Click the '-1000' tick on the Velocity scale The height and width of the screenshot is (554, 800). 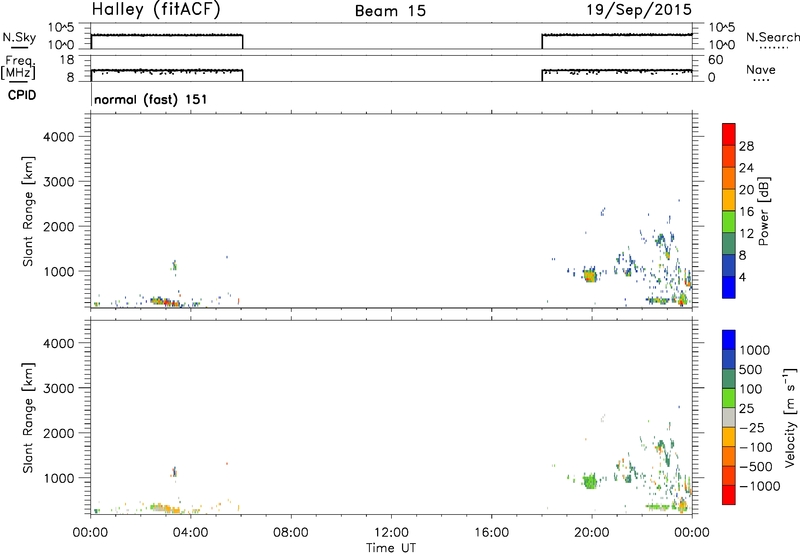click(760, 486)
